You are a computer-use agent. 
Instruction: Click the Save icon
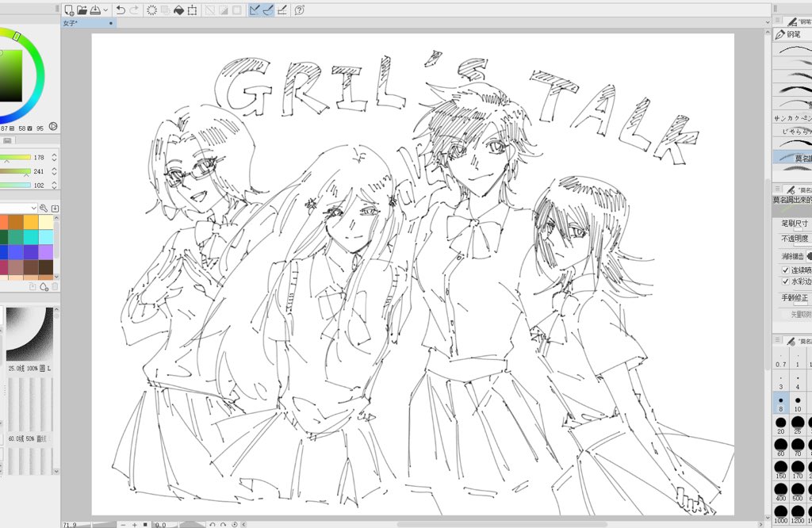[96, 10]
